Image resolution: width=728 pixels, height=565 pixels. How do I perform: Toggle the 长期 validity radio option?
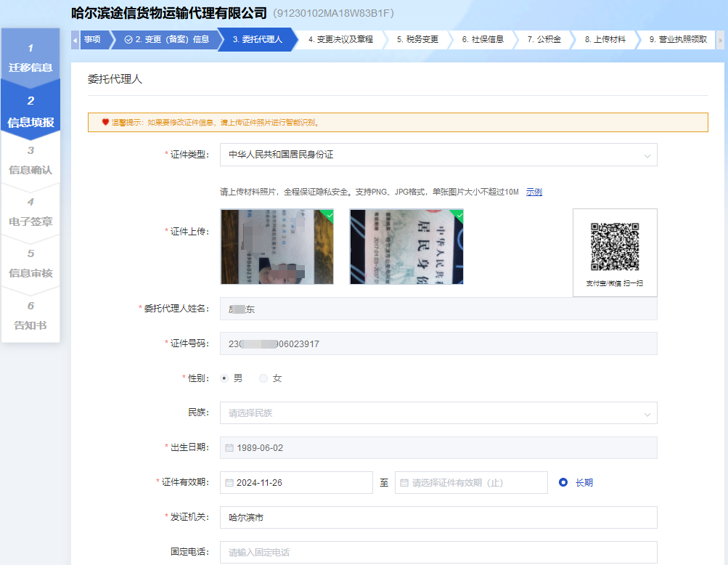pos(563,483)
